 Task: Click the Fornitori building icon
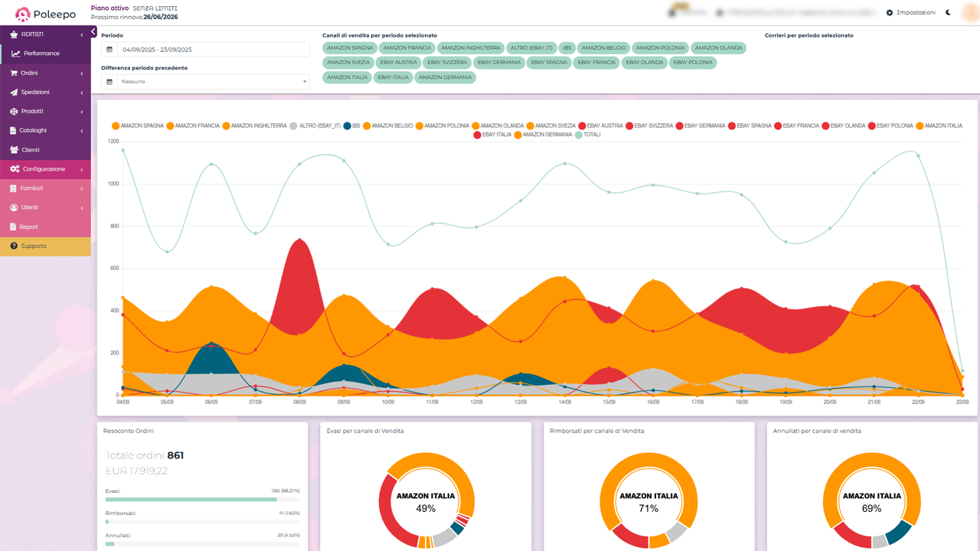tap(14, 188)
